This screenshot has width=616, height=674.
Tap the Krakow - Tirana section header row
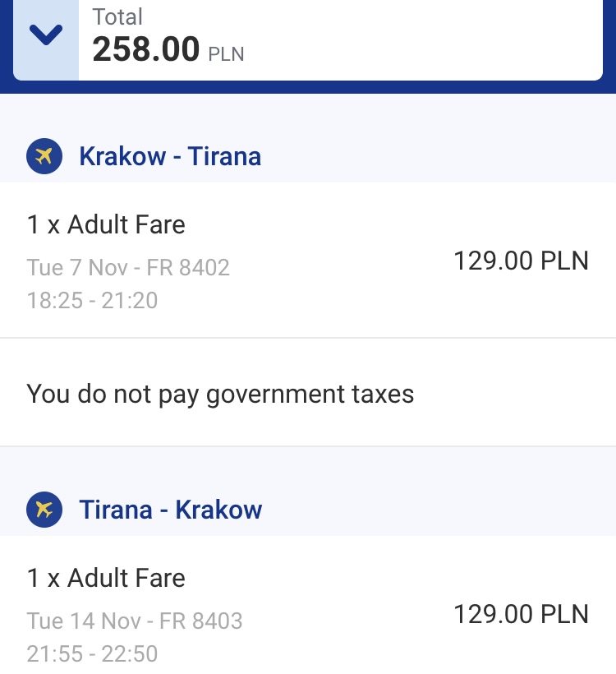click(308, 156)
